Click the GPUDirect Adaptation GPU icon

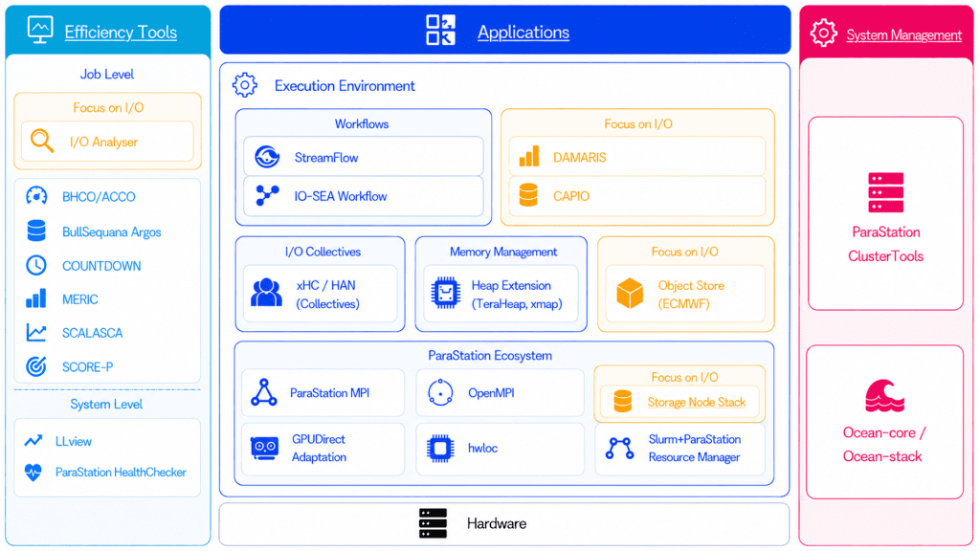point(264,448)
